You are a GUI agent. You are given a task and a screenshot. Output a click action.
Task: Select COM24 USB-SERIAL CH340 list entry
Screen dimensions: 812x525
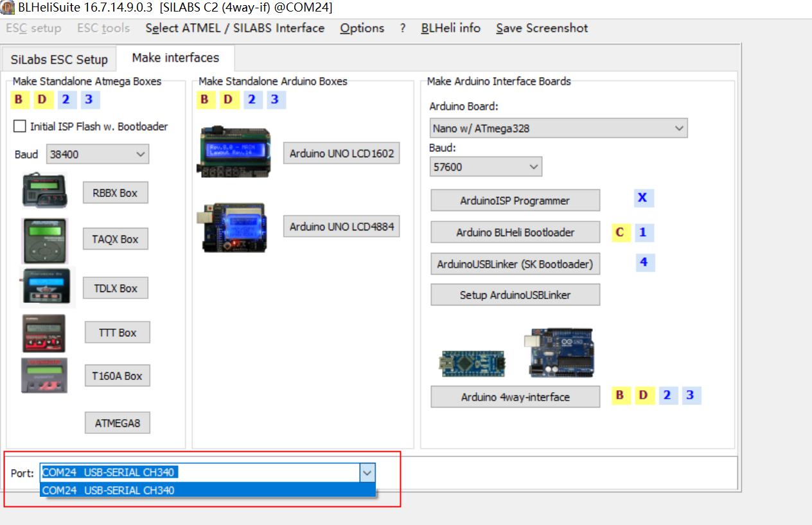[207, 490]
